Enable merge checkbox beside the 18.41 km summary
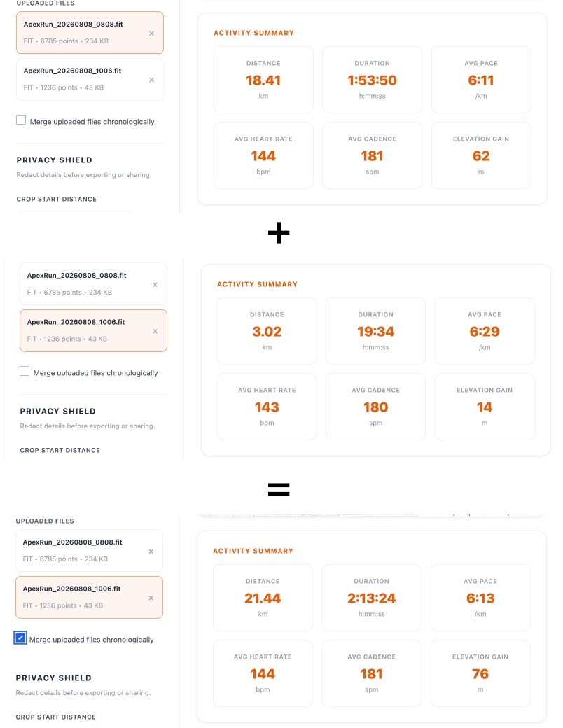Viewport: 563px width, 728px height. [x=21, y=120]
